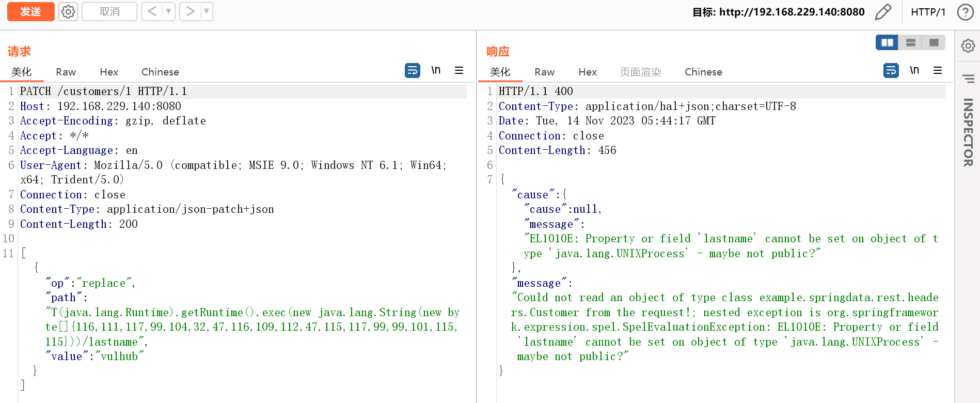Click the Host header in request
Viewport: 980px width, 403px height.
[x=101, y=106]
